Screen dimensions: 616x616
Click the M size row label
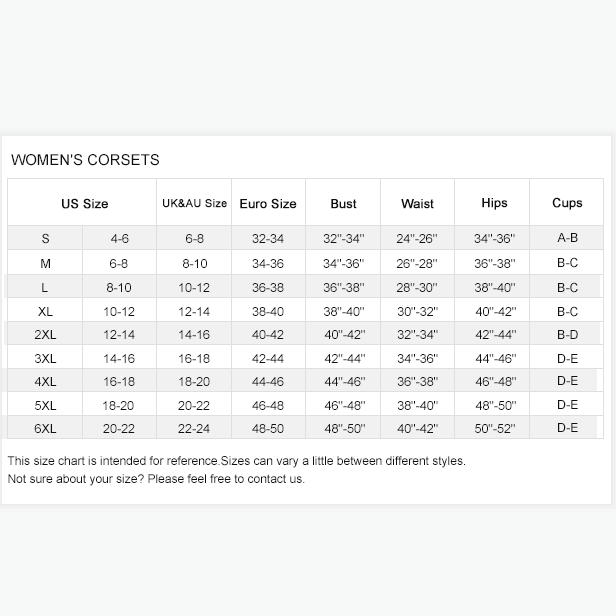(45, 264)
